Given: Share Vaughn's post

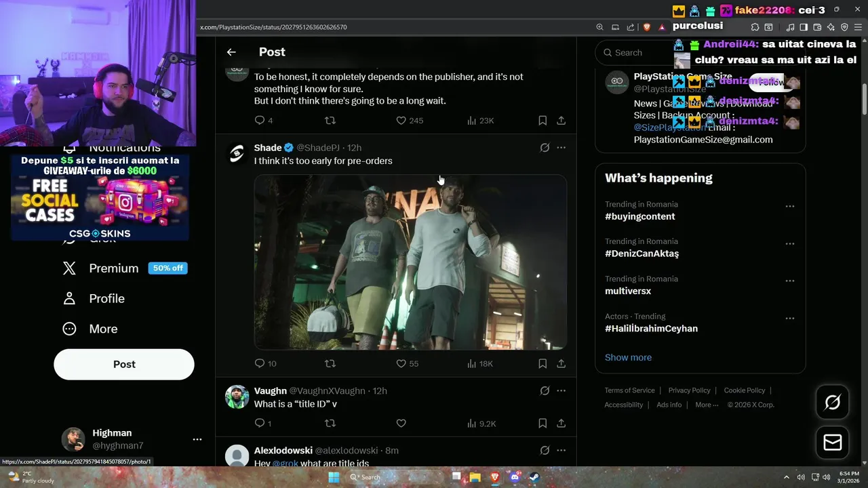Looking at the screenshot, I should point(561,424).
